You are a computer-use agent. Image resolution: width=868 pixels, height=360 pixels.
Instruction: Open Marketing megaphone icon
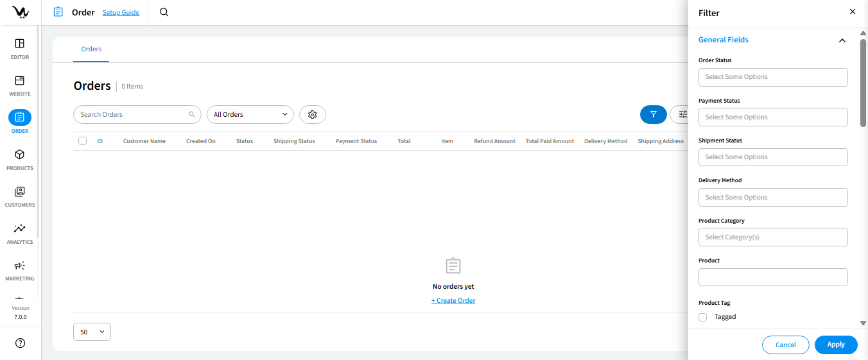pos(20,266)
